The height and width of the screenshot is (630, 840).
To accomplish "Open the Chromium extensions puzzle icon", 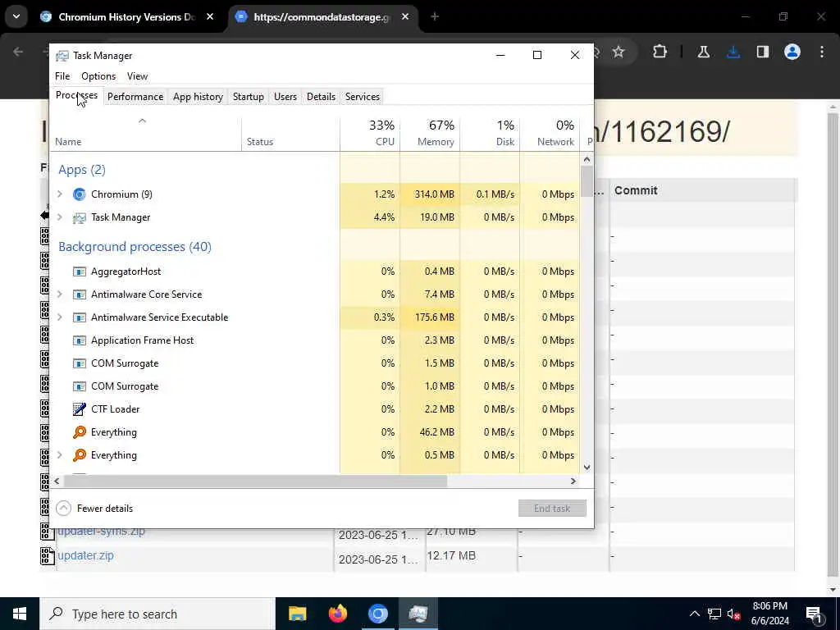I will [x=660, y=52].
